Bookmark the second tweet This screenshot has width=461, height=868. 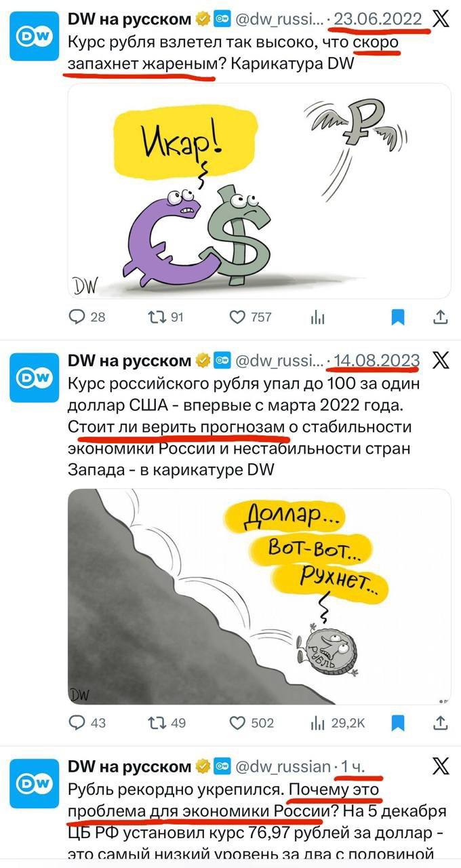click(x=399, y=723)
